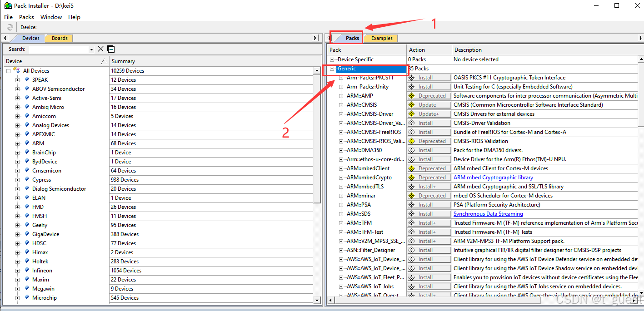
Task: Install the ASN::Filter_Designer pack
Action: [x=429, y=250]
